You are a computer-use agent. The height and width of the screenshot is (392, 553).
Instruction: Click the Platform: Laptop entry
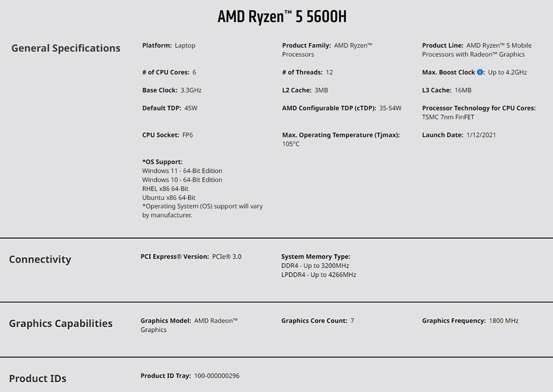(168, 45)
